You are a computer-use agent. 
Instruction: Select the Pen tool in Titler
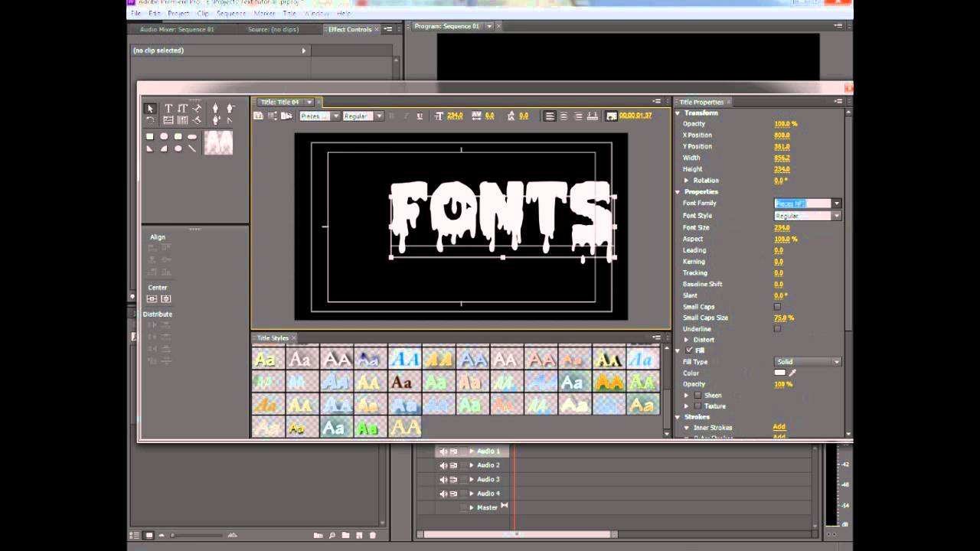point(215,109)
